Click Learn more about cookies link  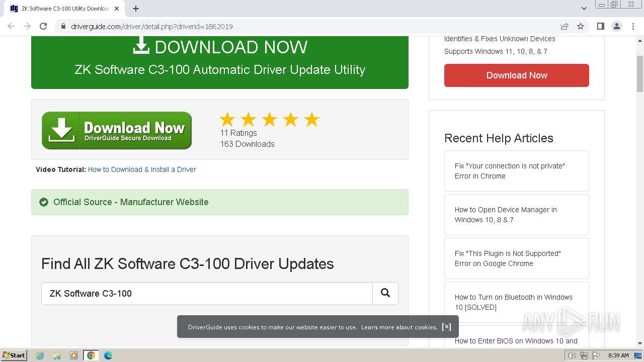pyautogui.click(x=399, y=327)
